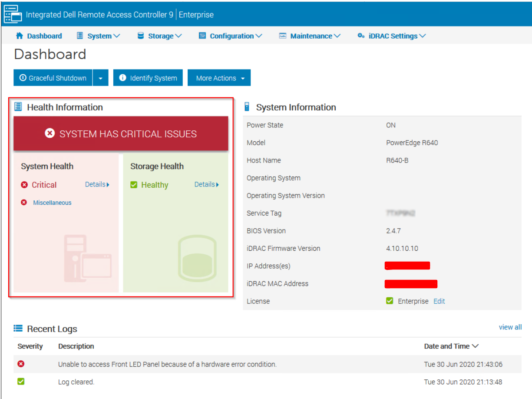Screen dimensions: 532x399
Task: Click the Recent Logs list icon
Action: click(x=17, y=328)
